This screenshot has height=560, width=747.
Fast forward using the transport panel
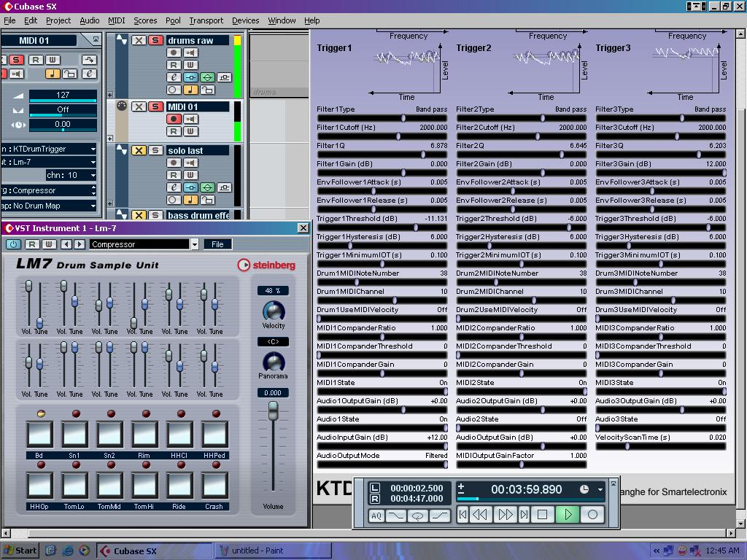(505, 515)
